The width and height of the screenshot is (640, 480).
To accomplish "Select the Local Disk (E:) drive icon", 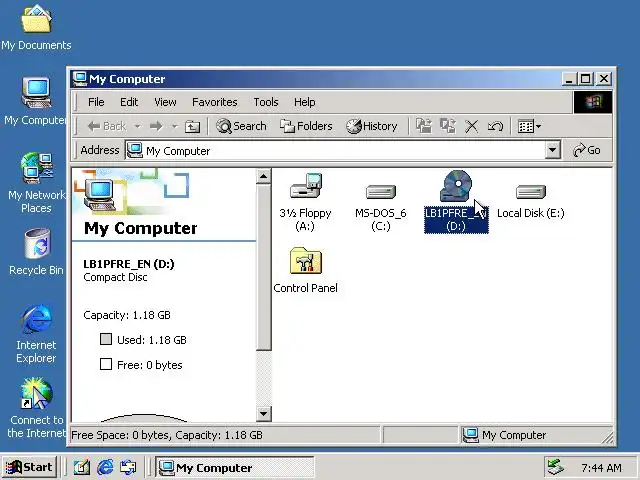I will tap(531, 191).
